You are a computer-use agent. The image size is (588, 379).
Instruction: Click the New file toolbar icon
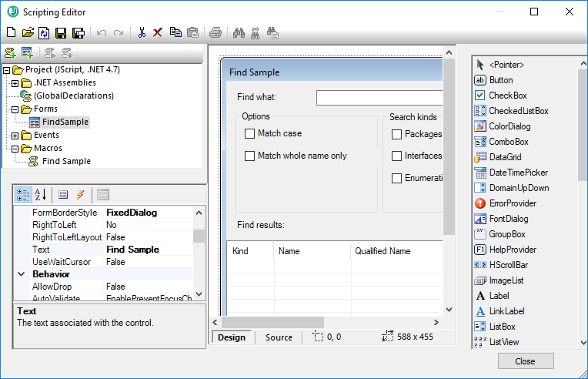pyautogui.click(x=11, y=32)
